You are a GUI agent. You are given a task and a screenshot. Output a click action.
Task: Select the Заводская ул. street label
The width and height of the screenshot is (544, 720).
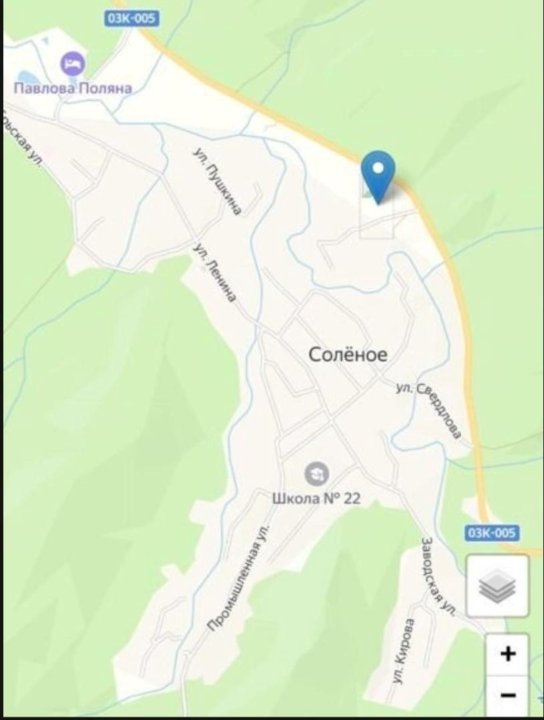coord(439,575)
